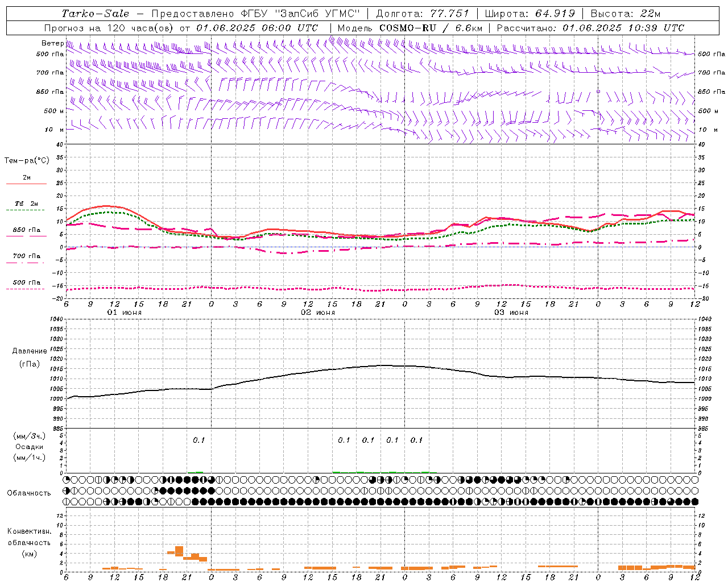
Task: Select the Осадки precipitation label
Action: (x=30, y=447)
